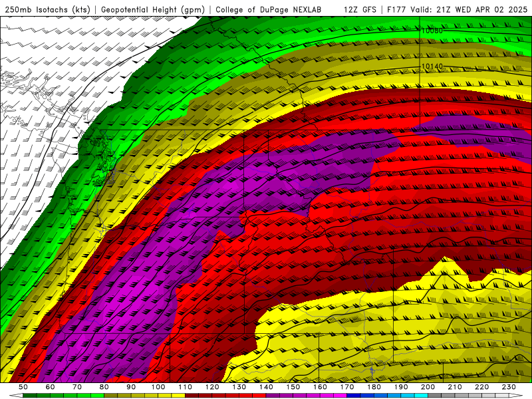Click the 130 knot scale label

239,387
